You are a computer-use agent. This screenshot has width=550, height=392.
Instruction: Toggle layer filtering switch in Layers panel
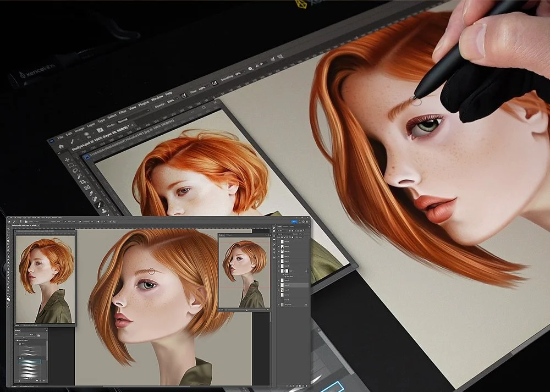pyautogui.click(x=304, y=230)
